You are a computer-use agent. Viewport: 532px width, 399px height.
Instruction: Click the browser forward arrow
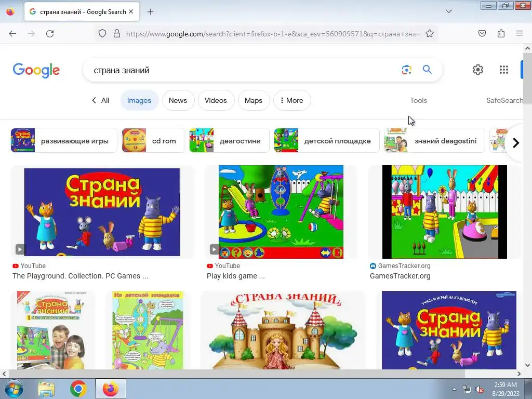31,34
